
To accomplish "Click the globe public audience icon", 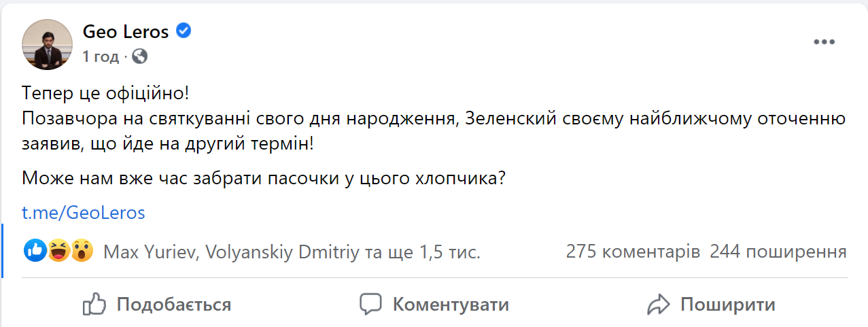I will [x=140, y=56].
